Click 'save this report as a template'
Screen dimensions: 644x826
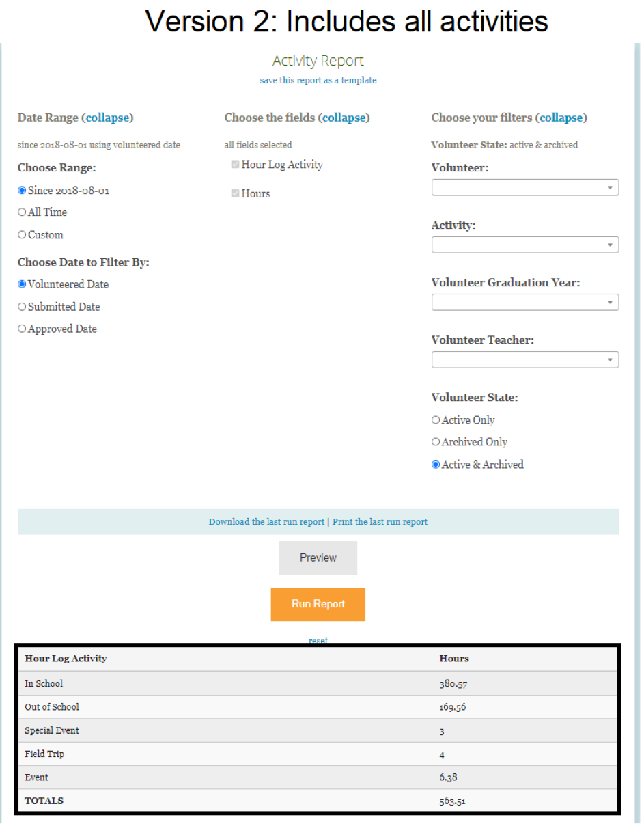(x=318, y=80)
